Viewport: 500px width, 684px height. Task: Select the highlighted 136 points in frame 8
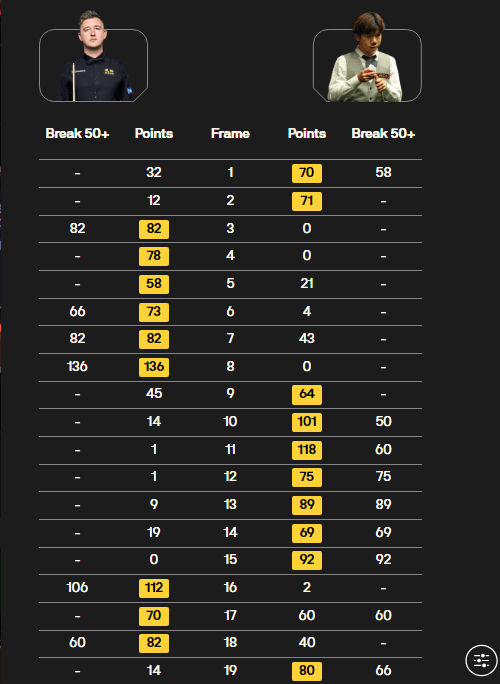(x=154, y=366)
